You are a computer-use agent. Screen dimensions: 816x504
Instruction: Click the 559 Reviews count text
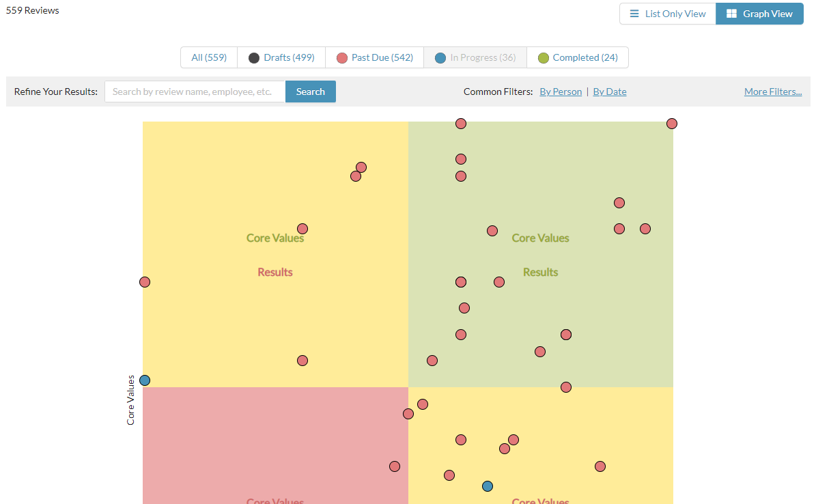(32, 10)
